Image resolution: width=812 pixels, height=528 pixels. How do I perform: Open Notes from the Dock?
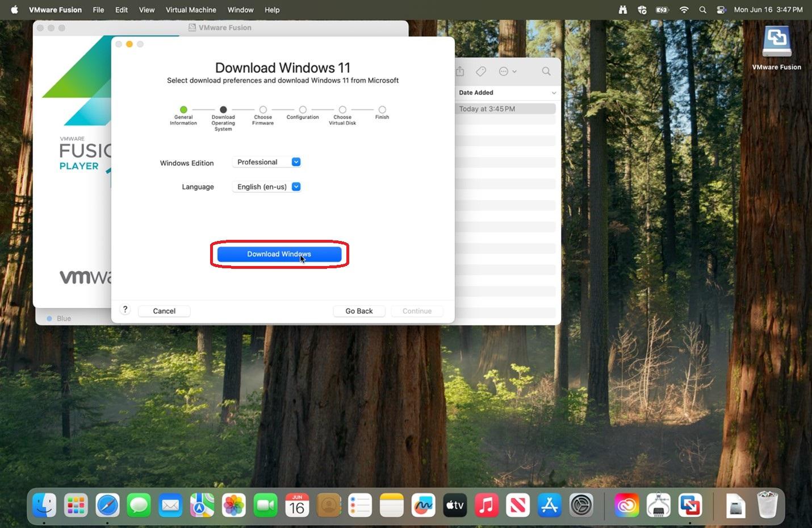(x=392, y=505)
